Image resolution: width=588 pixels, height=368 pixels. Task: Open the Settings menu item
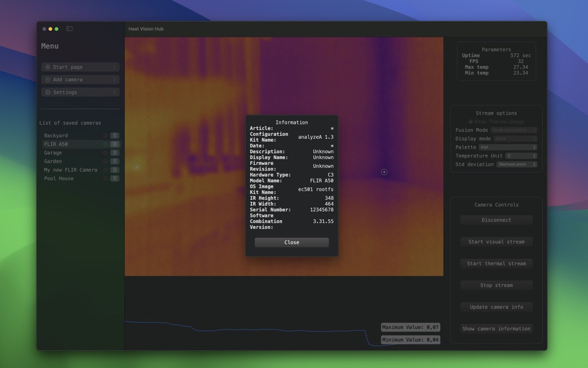(x=80, y=92)
